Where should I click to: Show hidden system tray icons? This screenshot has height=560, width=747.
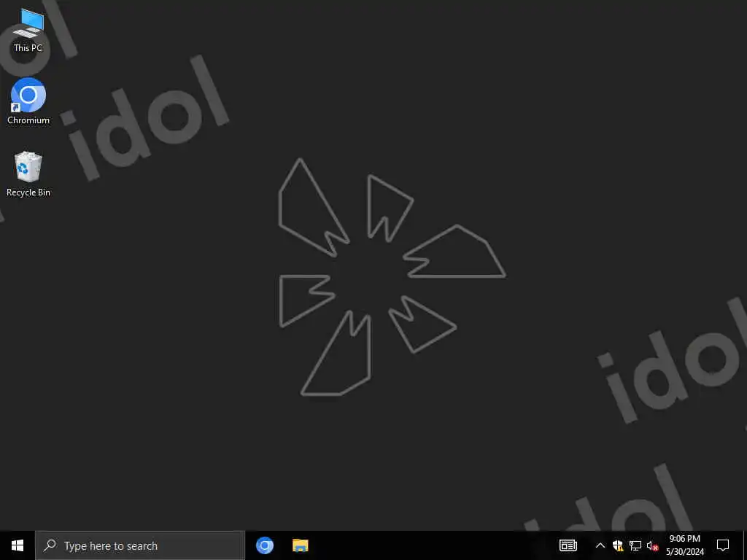(x=600, y=545)
